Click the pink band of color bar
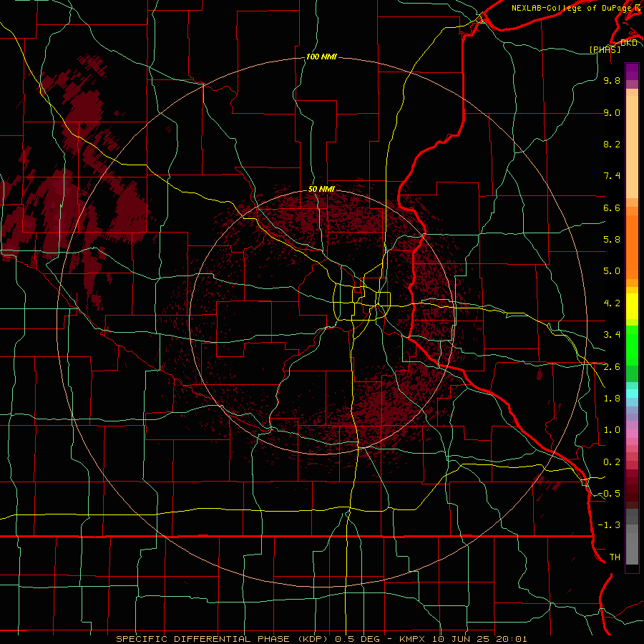This screenshot has width=644, height=644. 632,434
